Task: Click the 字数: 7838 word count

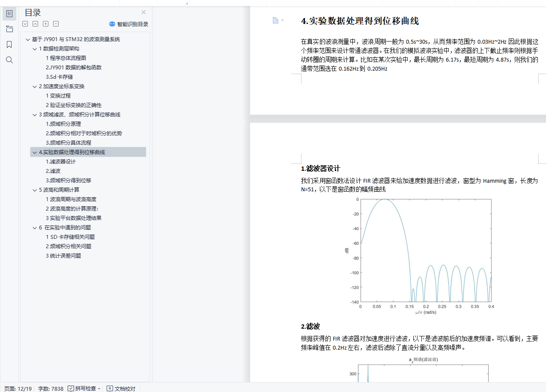Action: [51, 389]
